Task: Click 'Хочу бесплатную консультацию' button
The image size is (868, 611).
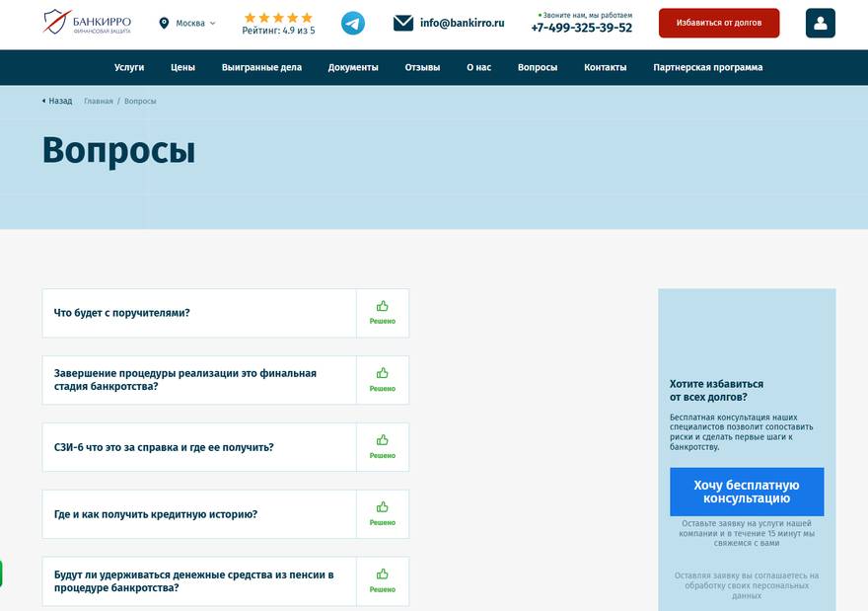Action: tap(746, 492)
